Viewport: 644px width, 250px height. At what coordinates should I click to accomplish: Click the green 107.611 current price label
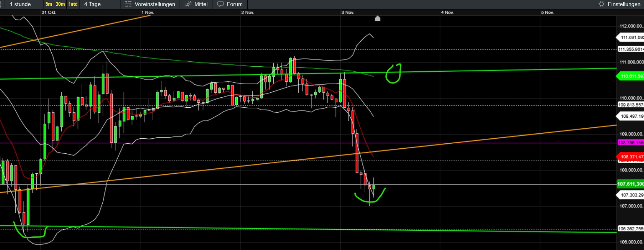click(630, 184)
